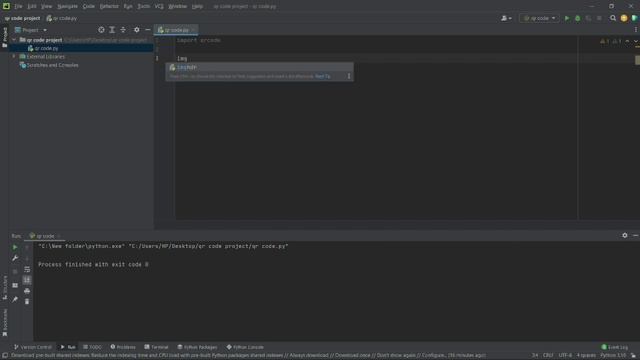
Task: Toggle soft-wrap in the Run console
Action: [27, 269]
